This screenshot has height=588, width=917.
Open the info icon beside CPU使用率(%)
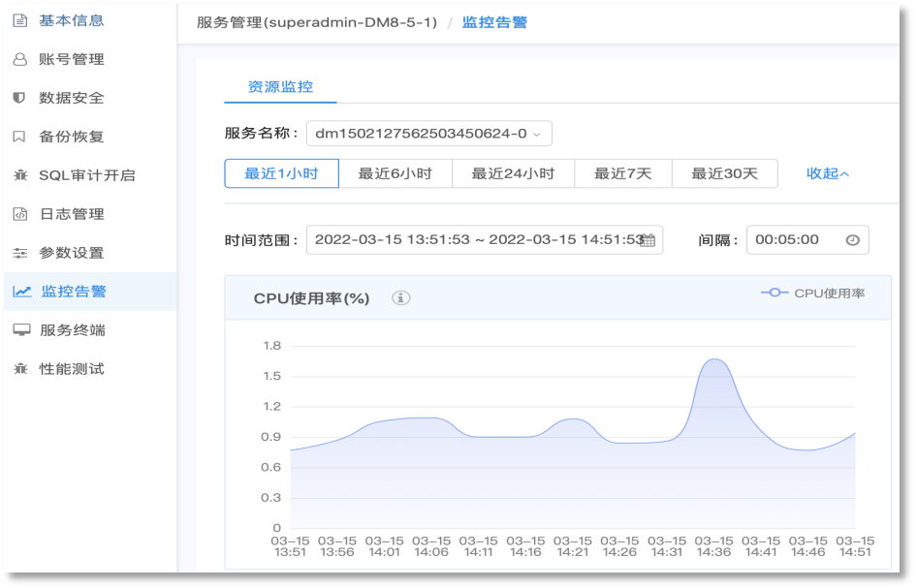(401, 297)
